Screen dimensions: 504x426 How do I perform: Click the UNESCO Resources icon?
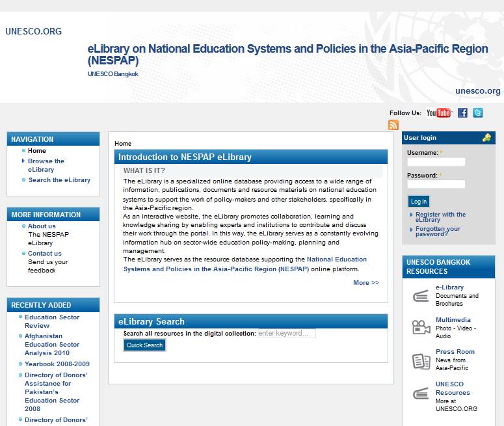pos(421,393)
